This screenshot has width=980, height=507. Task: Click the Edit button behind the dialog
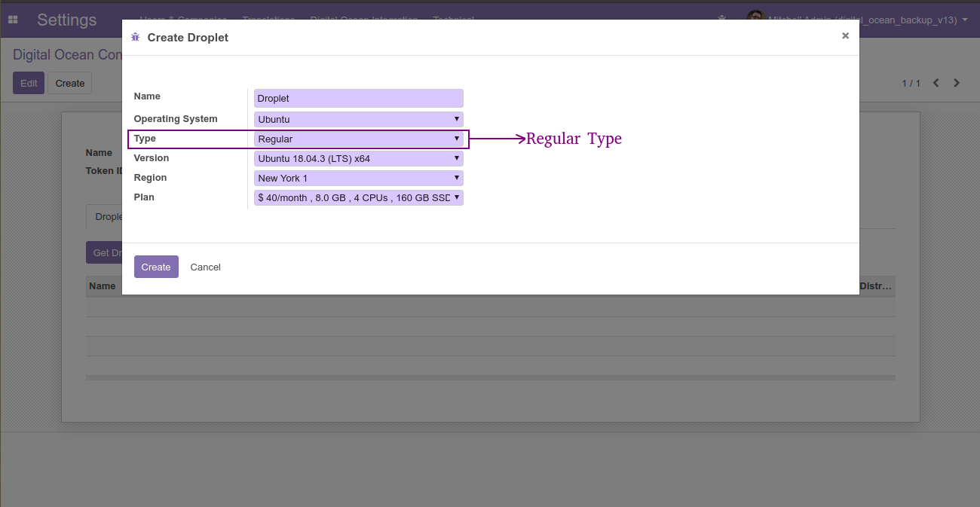click(x=29, y=83)
